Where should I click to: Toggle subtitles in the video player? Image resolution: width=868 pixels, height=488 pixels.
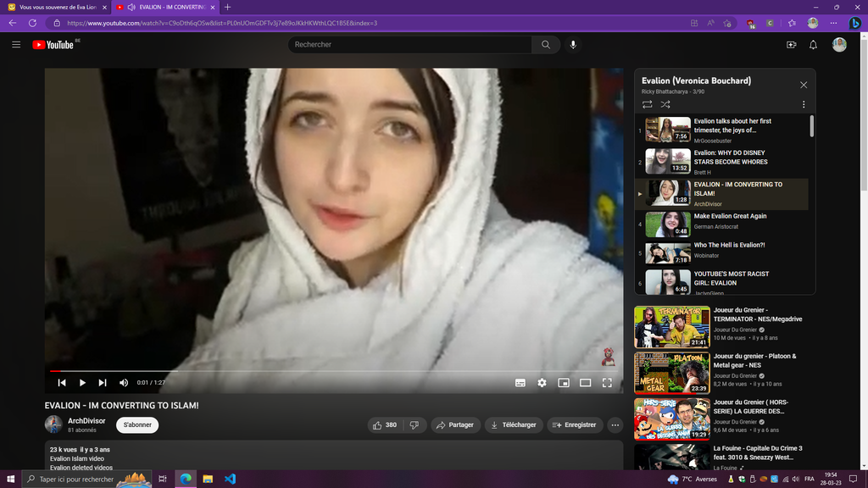[x=520, y=383]
